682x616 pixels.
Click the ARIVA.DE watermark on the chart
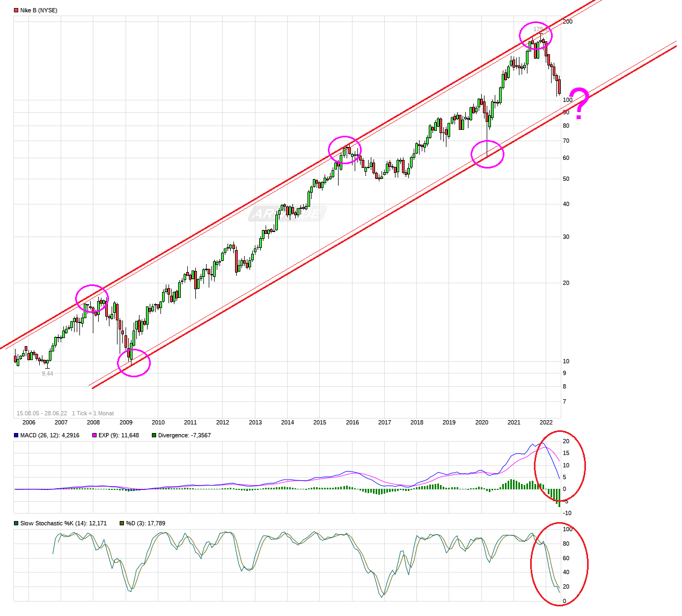tap(287, 213)
